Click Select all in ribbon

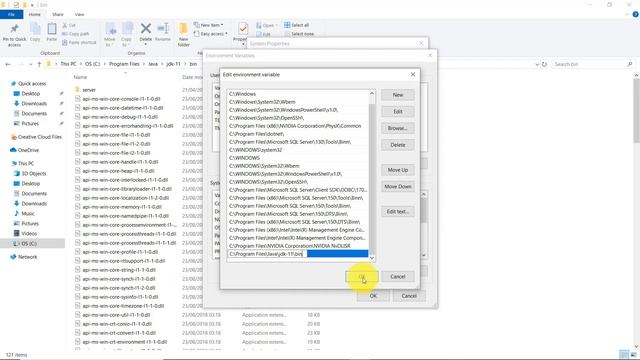tap(297, 25)
